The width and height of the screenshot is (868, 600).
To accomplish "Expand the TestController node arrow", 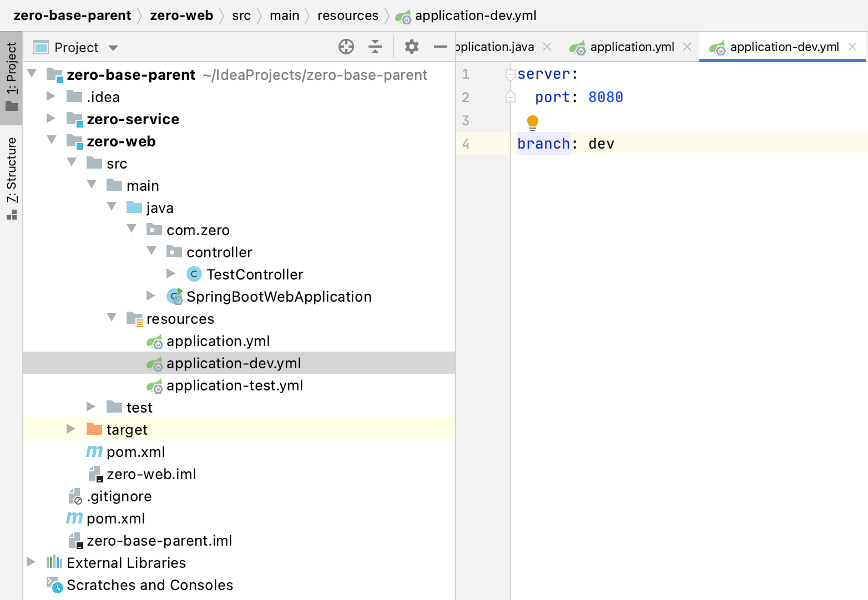I will pyautogui.click(x=171, y=273).
